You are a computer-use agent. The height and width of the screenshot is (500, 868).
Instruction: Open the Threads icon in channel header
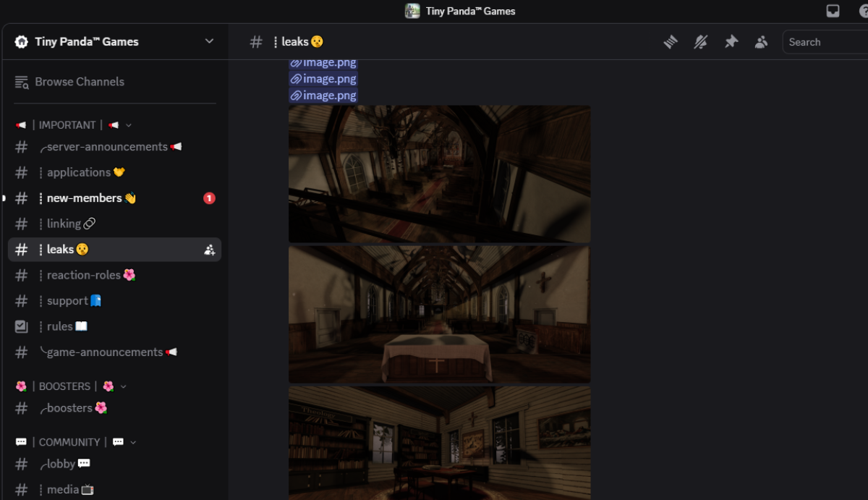pos(671,42)
